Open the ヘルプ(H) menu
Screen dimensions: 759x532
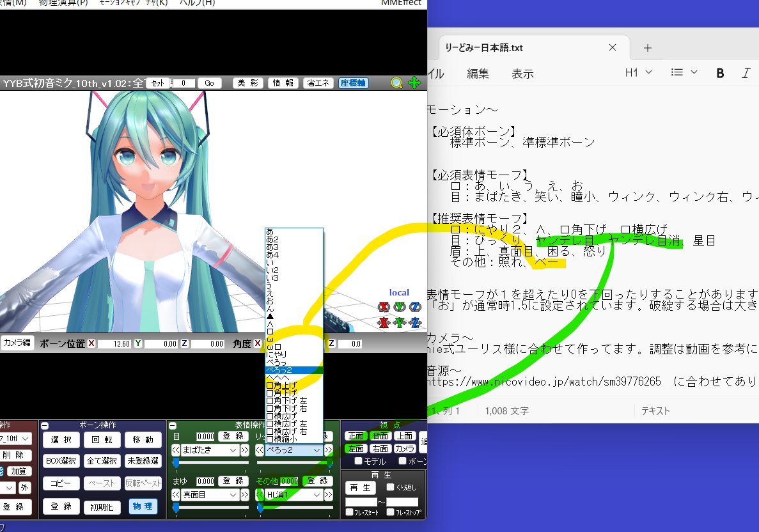pos(197,3)
